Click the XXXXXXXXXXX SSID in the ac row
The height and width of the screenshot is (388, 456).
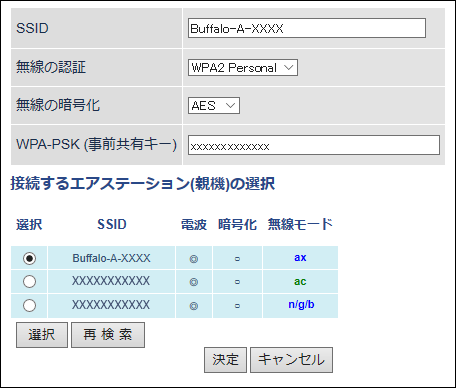(x=111, y=281)
